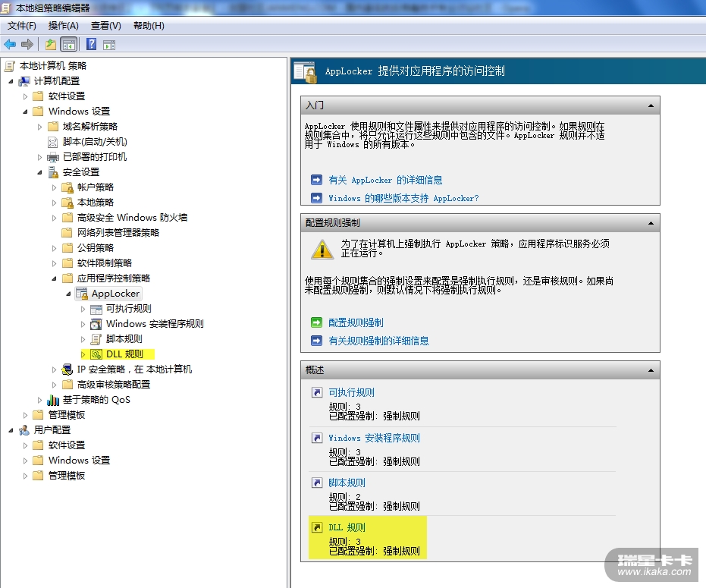The height and width of the screenshot is (588, 706).
Task: Click the 已部署的打印机 printer icon
Action: coord(52,157)
